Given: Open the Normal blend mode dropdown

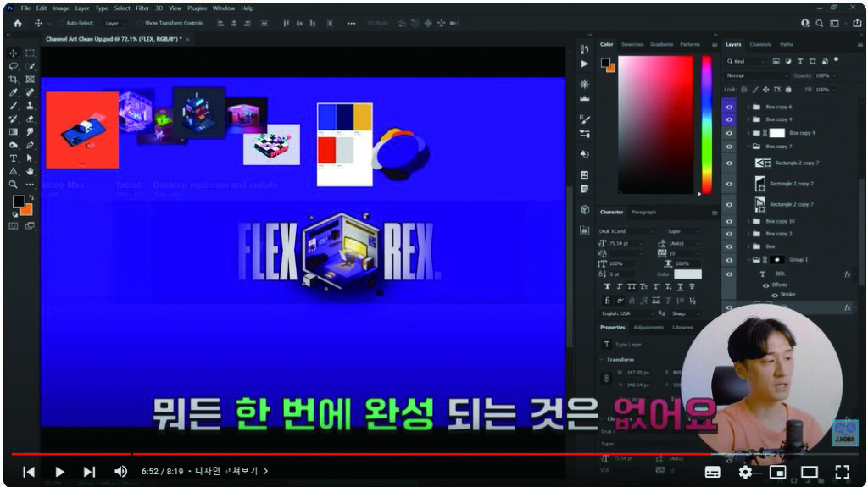Looking at the screenshot, I should coord(757,75).
